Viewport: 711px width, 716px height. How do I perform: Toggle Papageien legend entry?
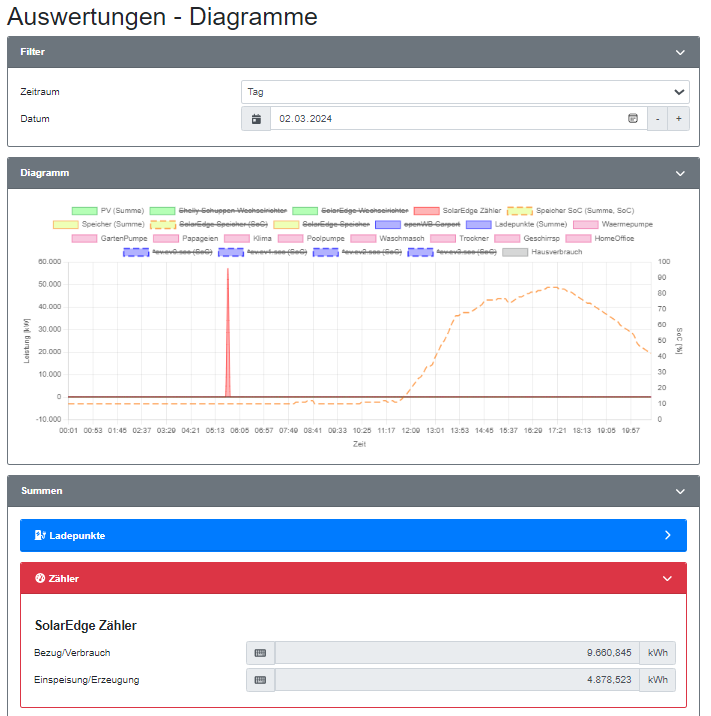click(x=186, y=238)
